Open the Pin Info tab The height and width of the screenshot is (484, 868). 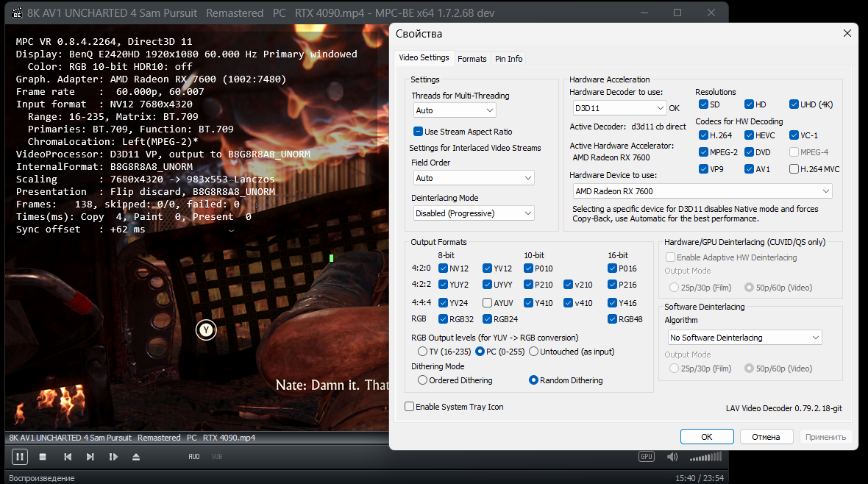509,59
